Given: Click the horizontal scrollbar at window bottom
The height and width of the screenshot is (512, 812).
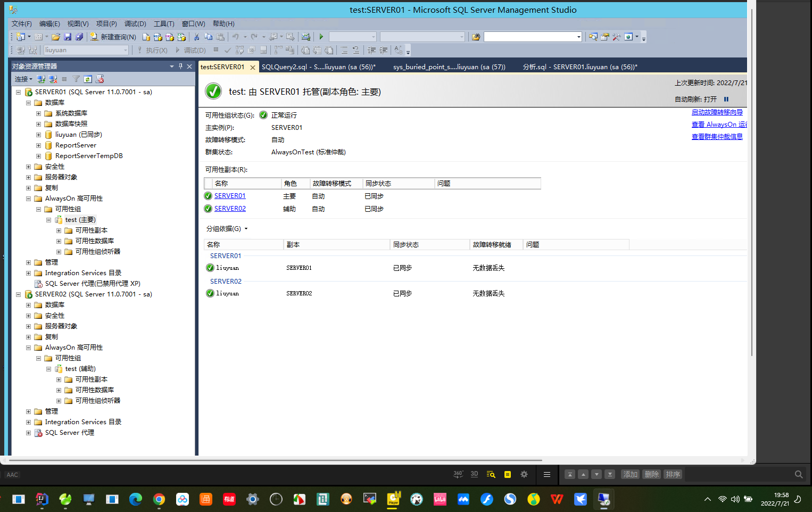Looking at the screenshot, I should point(276,460).
